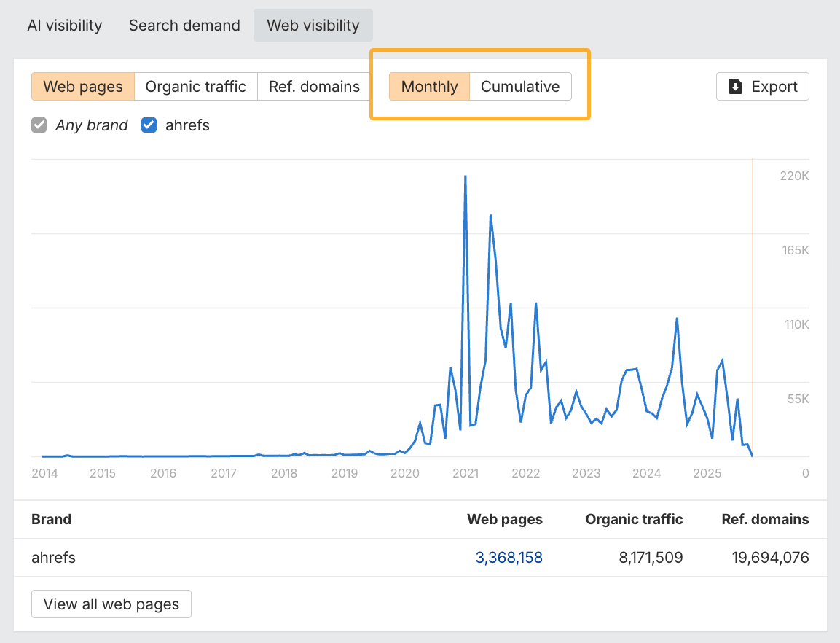Switch to the AI visibility tab
The height and width of the screenshot is (643, 840).
(64, 25)
